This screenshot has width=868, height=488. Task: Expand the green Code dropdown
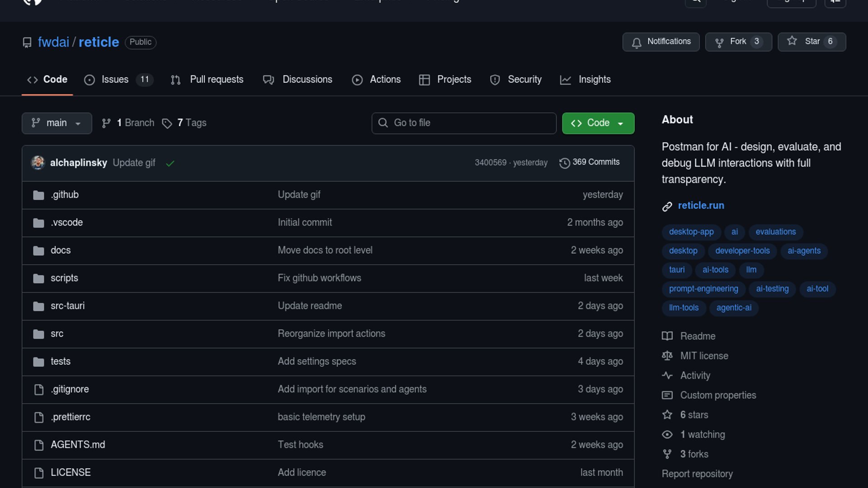(598, 123)
